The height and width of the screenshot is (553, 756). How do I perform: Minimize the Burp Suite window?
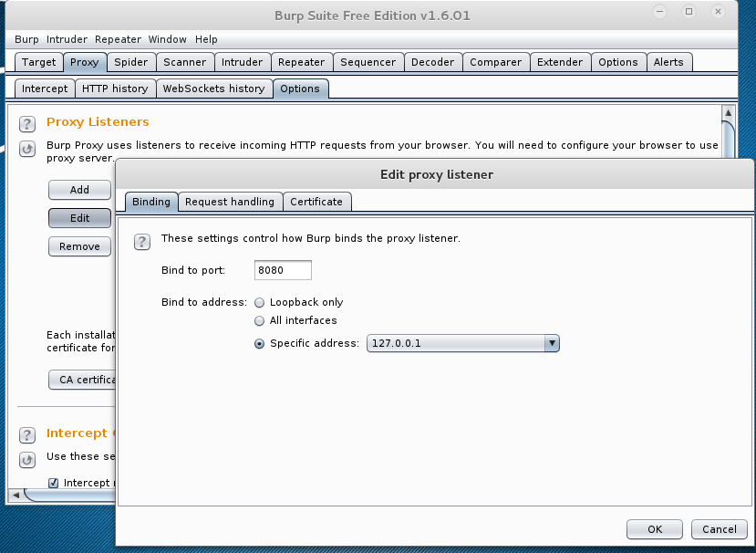[659, 12]
